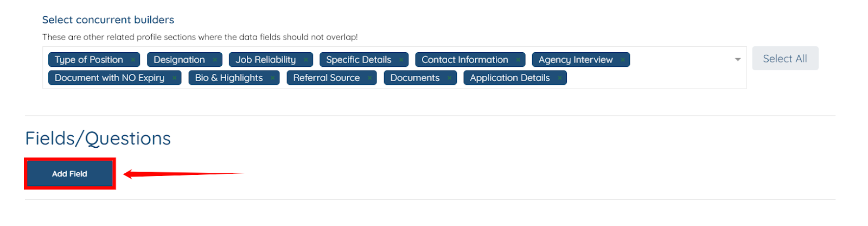The width and height of the screenshot is (868, 226).
Task: Remove Document with NO Expiry tag
Action: pos(175,78)
